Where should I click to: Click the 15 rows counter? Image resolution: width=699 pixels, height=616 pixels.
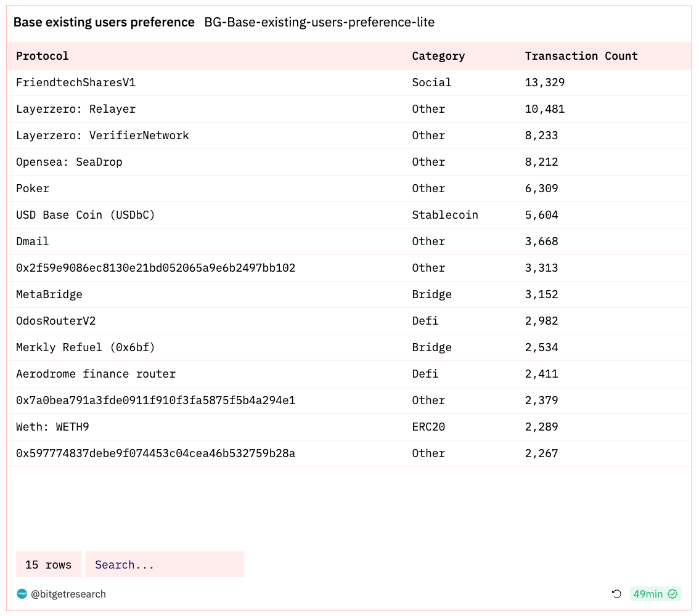pos(48,564)
